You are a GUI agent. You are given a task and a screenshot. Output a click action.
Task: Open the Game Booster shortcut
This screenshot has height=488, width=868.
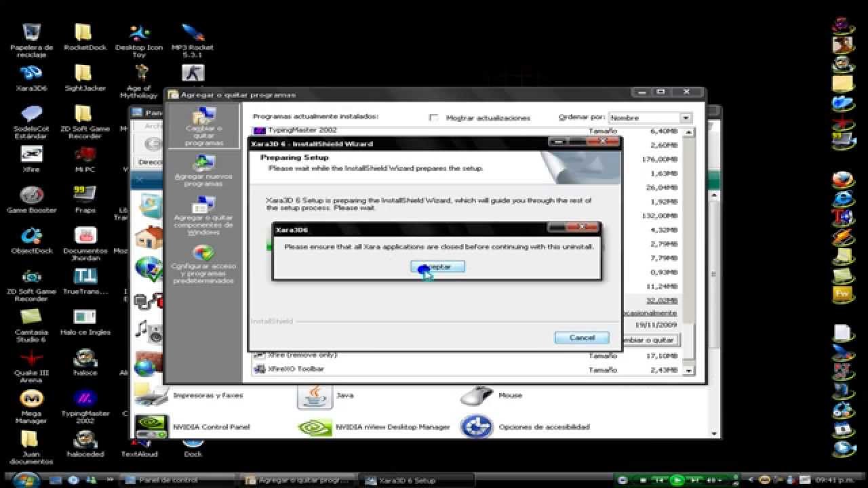point(31,201)
